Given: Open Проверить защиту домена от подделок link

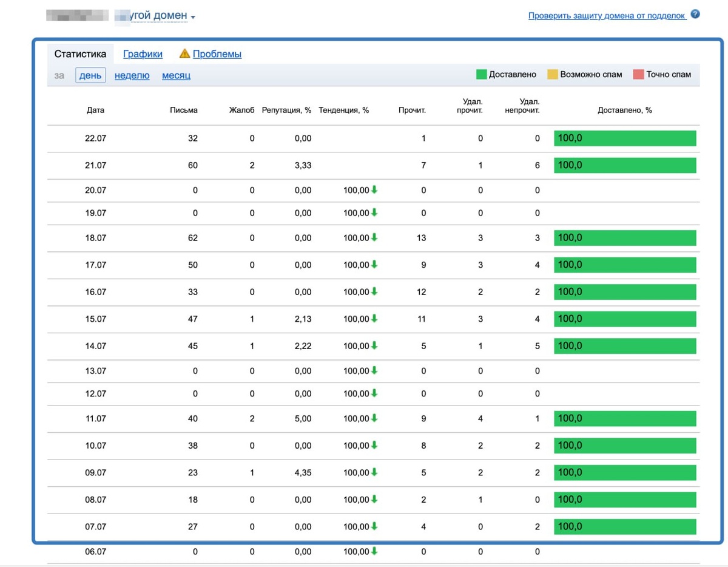Looking at the screenshot, I should point(607,16).
